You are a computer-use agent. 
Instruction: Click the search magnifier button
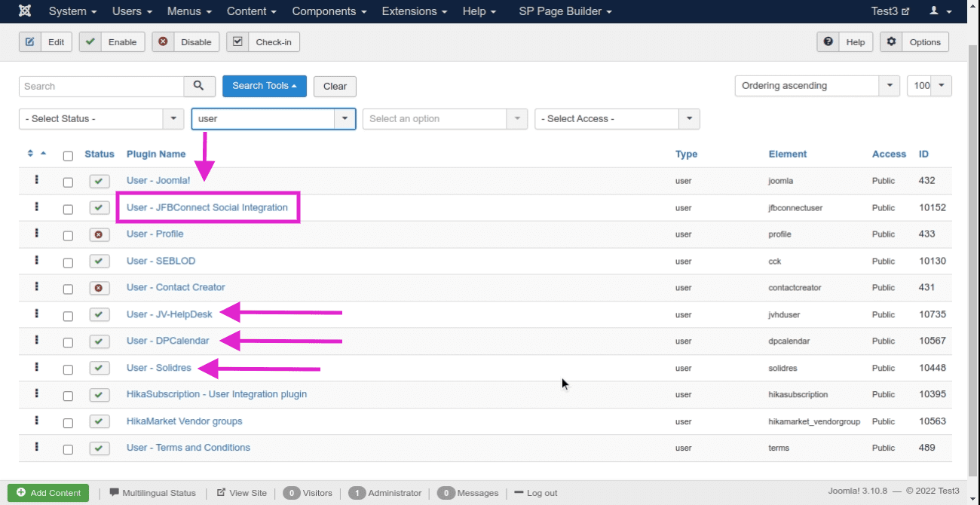coord(199,86)
